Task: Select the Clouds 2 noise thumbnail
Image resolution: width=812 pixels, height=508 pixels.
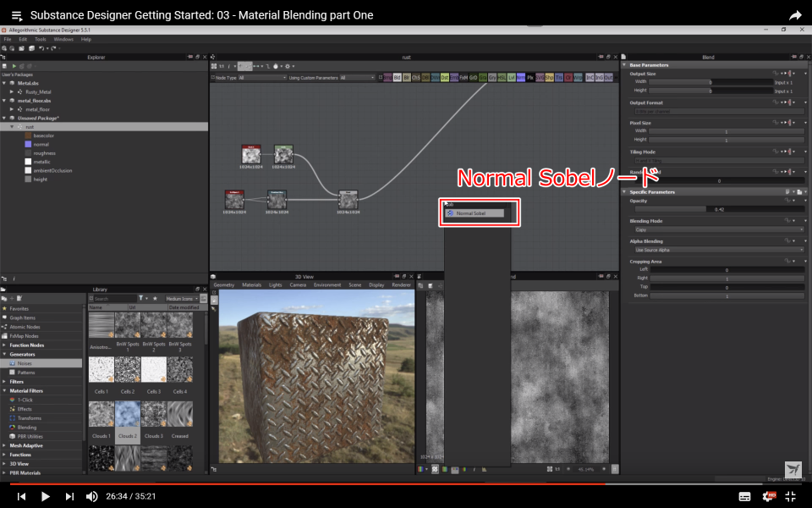Action: (128, 414)
